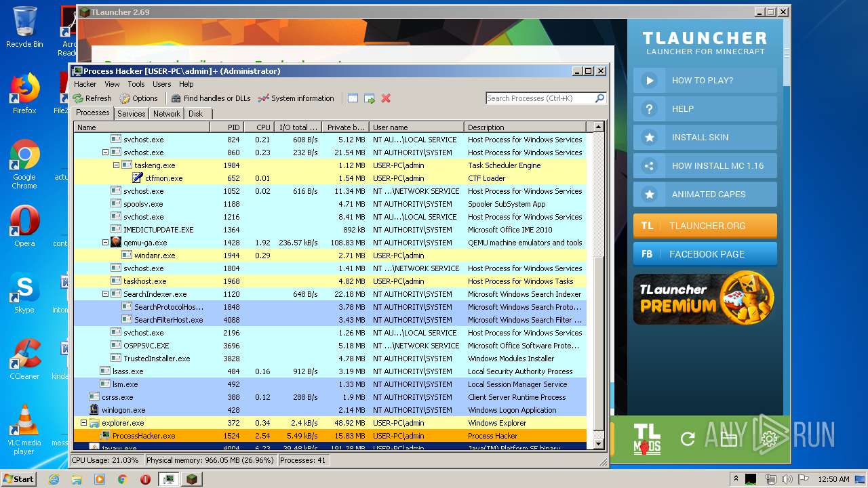Screen dimensions: 868x488
Task: Click the process list scroll down arrow
Action: (x=598, y=444)
